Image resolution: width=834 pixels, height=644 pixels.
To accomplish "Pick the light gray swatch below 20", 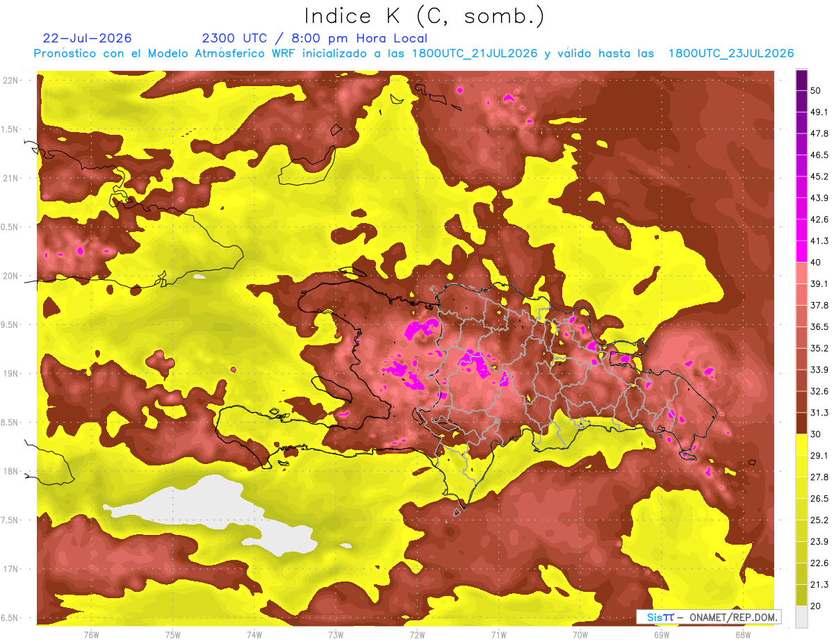I will pos(801,617).
